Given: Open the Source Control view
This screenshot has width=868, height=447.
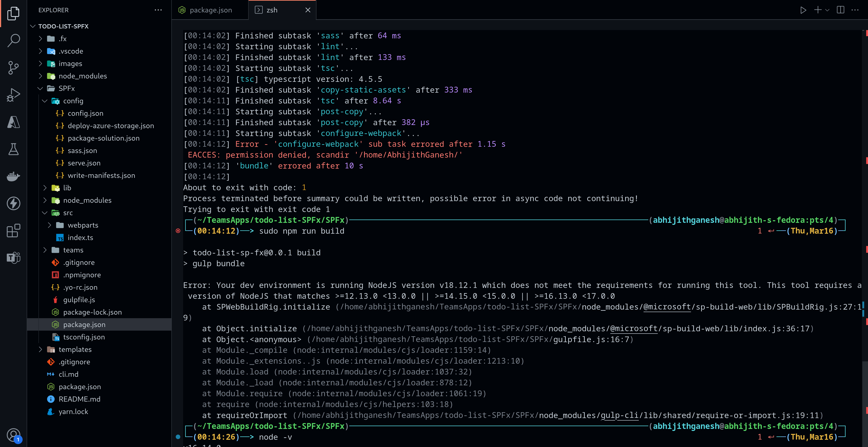Looking at the screenshot, I should (x=14, y=67).
